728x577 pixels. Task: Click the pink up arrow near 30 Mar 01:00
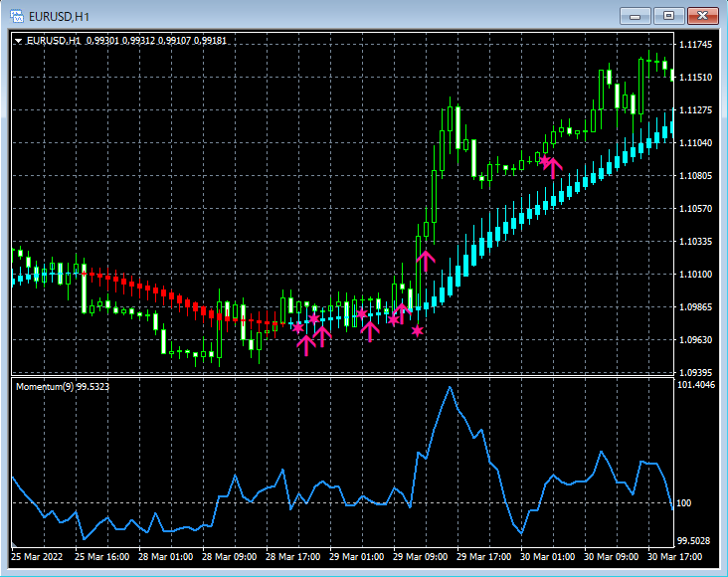point(553,168)
